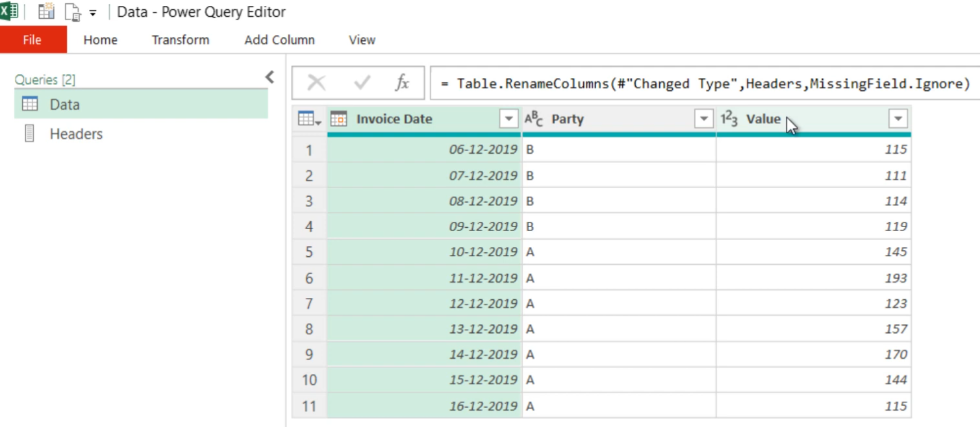Open the Invoice Date filter dropdown
The height and width of the screenshot is (427, 980).
[509, 119]
